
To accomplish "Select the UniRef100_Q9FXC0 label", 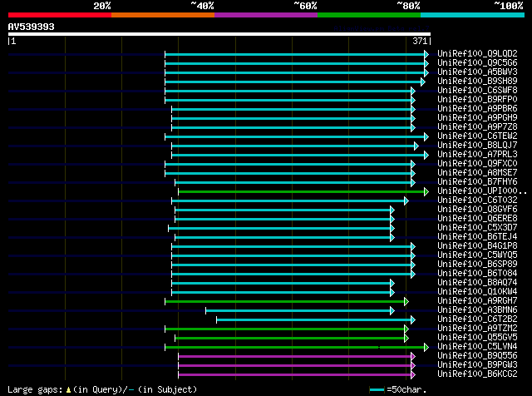I will tap(477, 164).
